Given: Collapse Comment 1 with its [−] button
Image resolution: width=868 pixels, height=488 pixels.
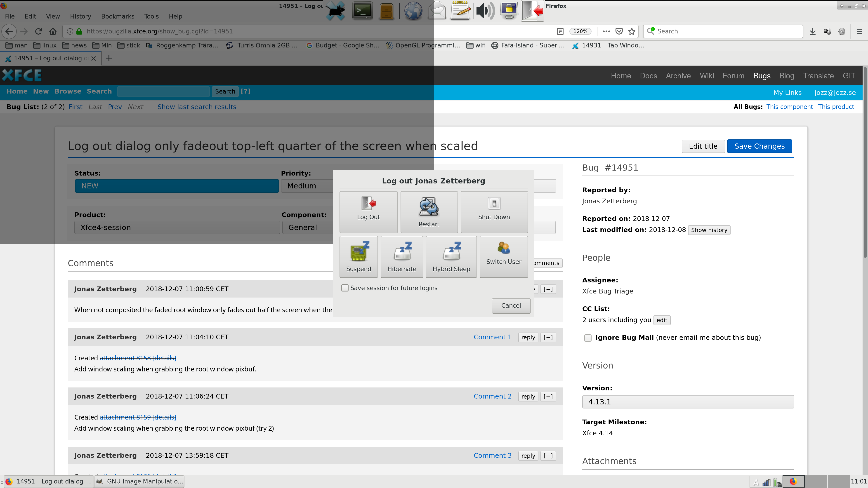Looking at the screenshot, I should tap(548, 338).
